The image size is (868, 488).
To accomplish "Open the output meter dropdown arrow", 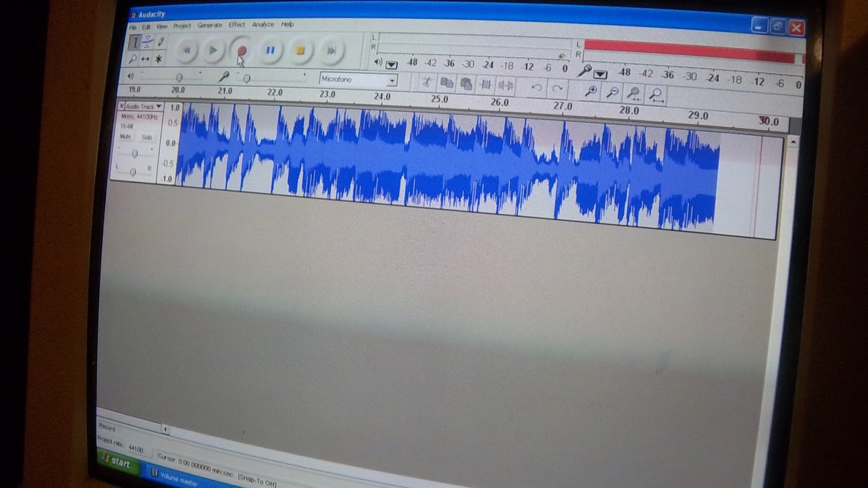I will coord(391,65).
